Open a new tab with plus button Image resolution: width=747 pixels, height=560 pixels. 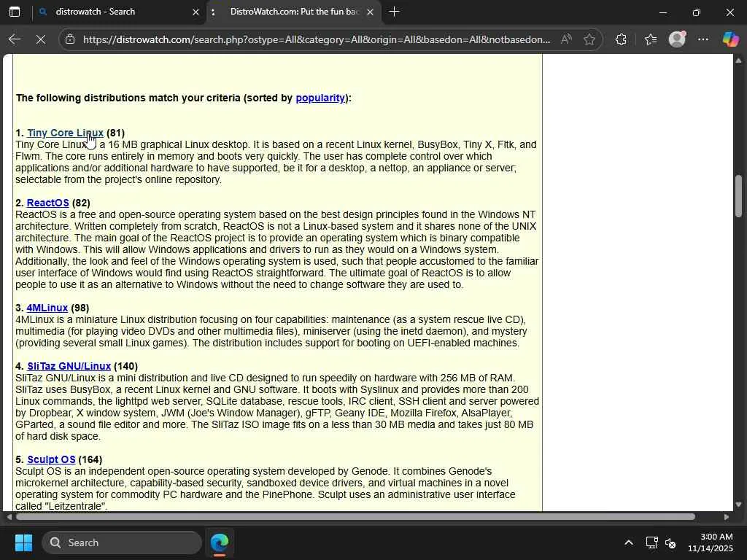pos(394,12)
